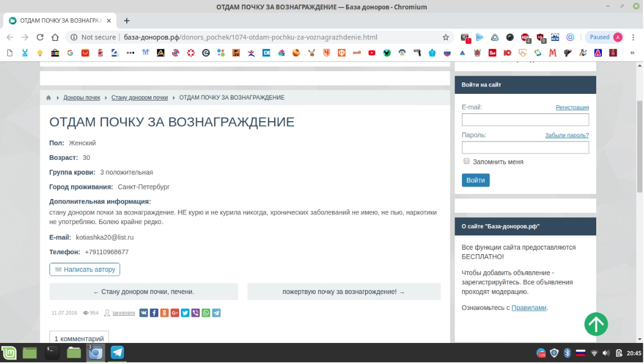Click the home icon in the breadcrumbs
644x364 pixels.
(49, 98)
